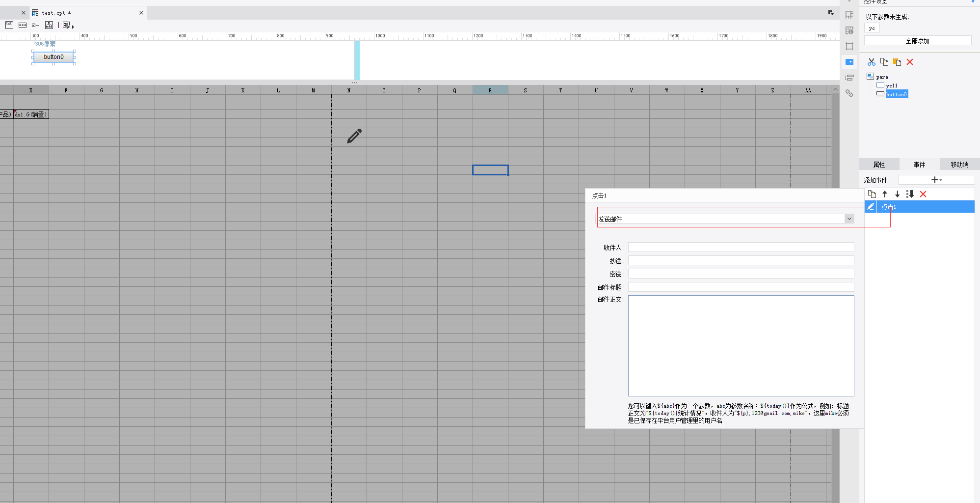Switch to the 移动端 tab
This screenshot has width=980, height=503.
959,165
